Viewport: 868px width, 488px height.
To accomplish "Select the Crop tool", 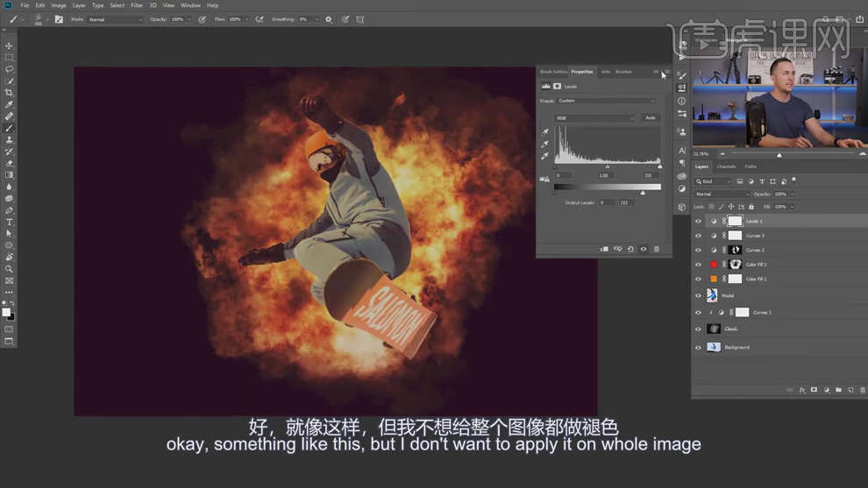I will coord(9,93).
